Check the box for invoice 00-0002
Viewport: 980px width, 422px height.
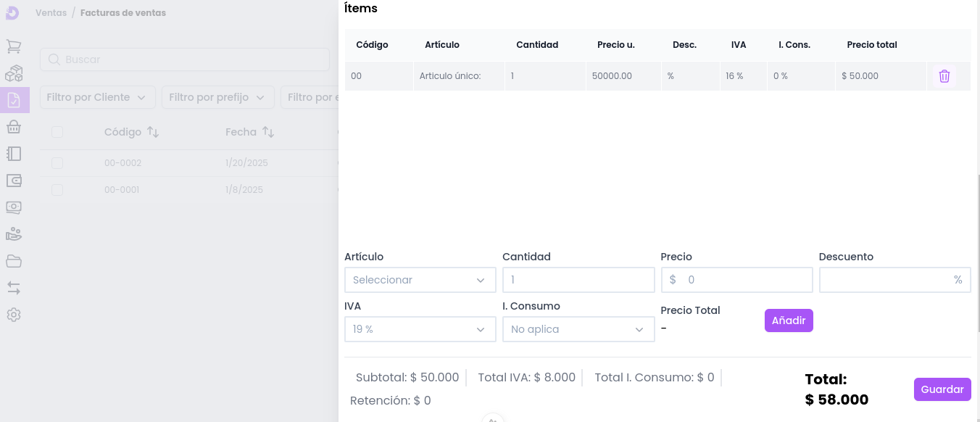(57, 163)
